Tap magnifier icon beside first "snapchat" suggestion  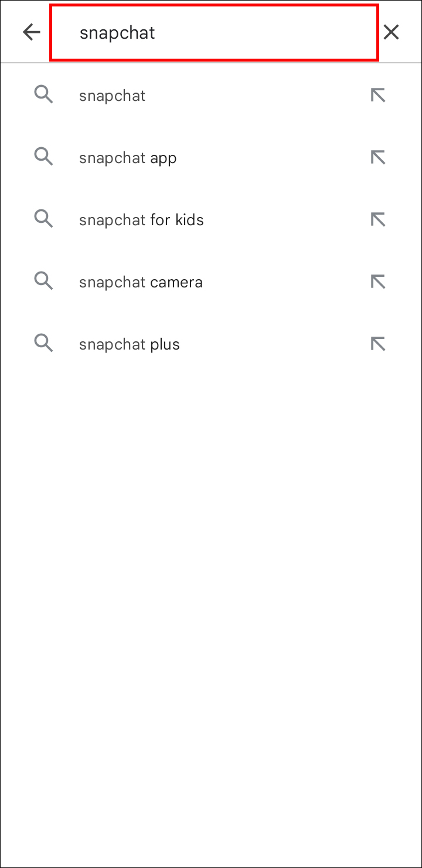(x=43, y=95)
